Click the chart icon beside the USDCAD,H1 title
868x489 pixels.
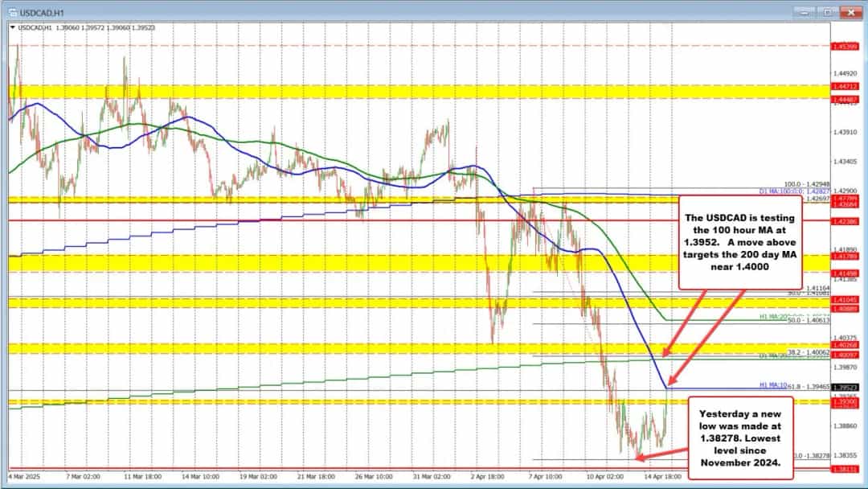tap(14, 10)
